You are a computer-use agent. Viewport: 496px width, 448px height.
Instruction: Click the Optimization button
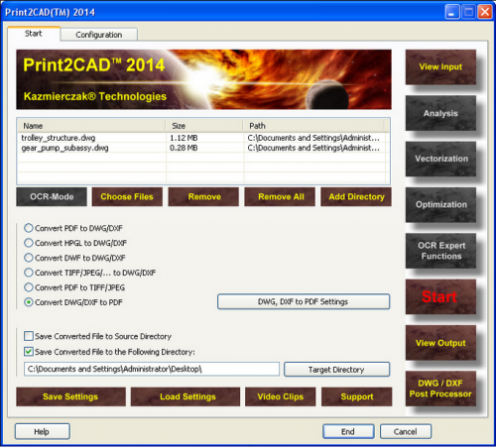(440, 205)
